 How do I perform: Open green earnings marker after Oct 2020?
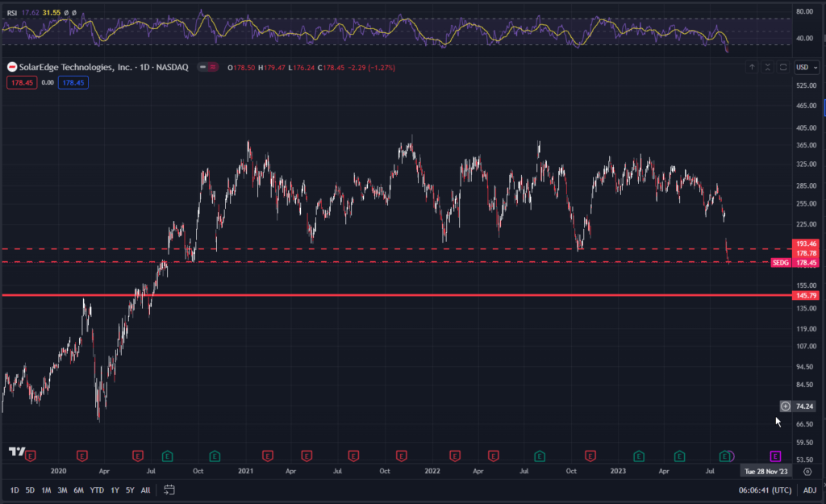click(x=215, y=456)
